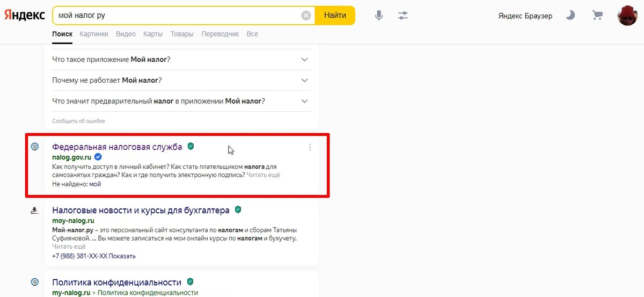644x297 pixels.
Task: Open the Все services tab
Action: click(252, 34)
